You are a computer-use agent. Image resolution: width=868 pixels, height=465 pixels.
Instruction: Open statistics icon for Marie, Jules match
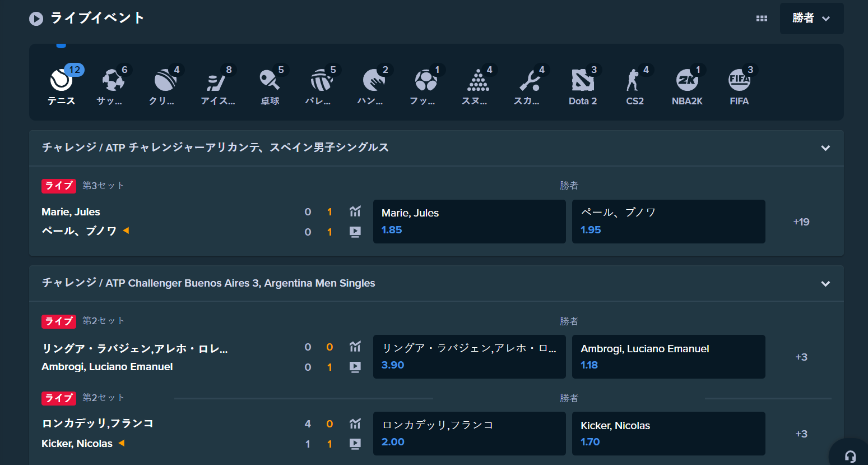tap(355, 211)
